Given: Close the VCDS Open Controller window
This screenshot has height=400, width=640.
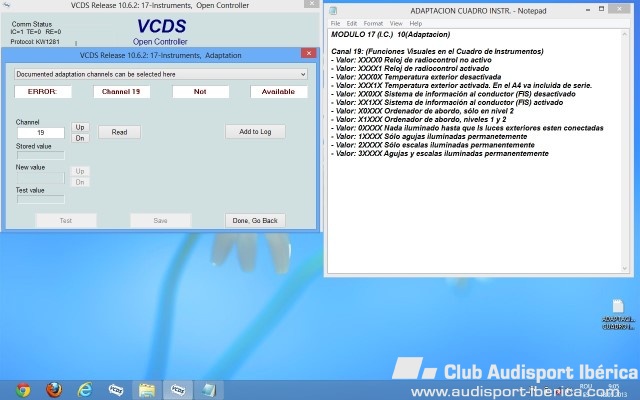Looking at the screenshot, I should click(311, 3).
